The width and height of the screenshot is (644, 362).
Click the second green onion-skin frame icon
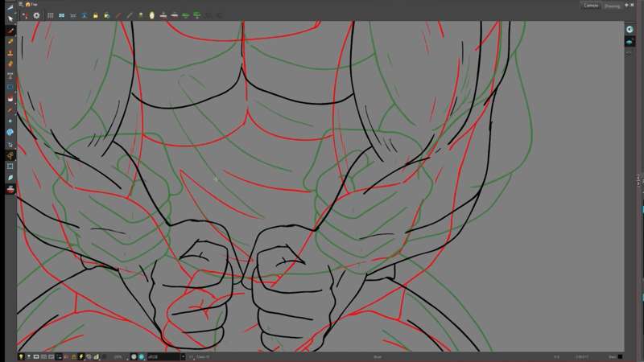[x=197, y=15]
